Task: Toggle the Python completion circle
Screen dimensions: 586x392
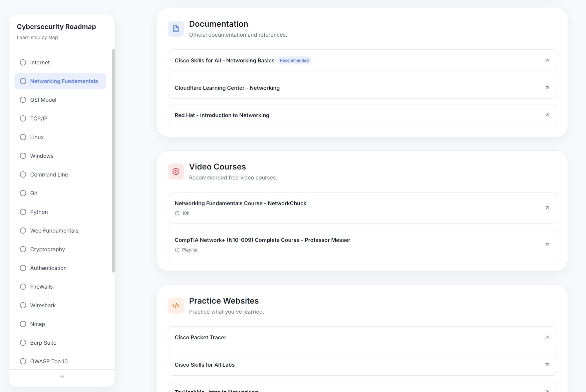Action: pyautogui.click(x=23, y=212)
